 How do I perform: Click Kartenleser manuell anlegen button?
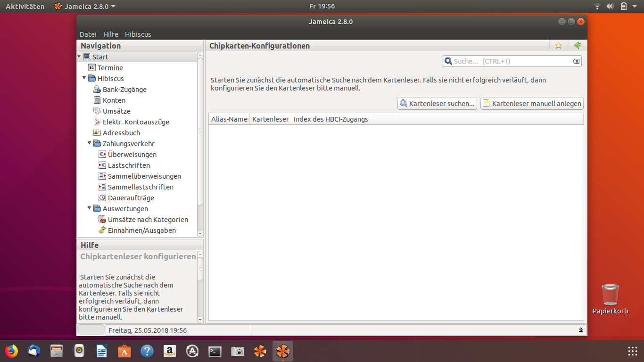coord(532,104)
